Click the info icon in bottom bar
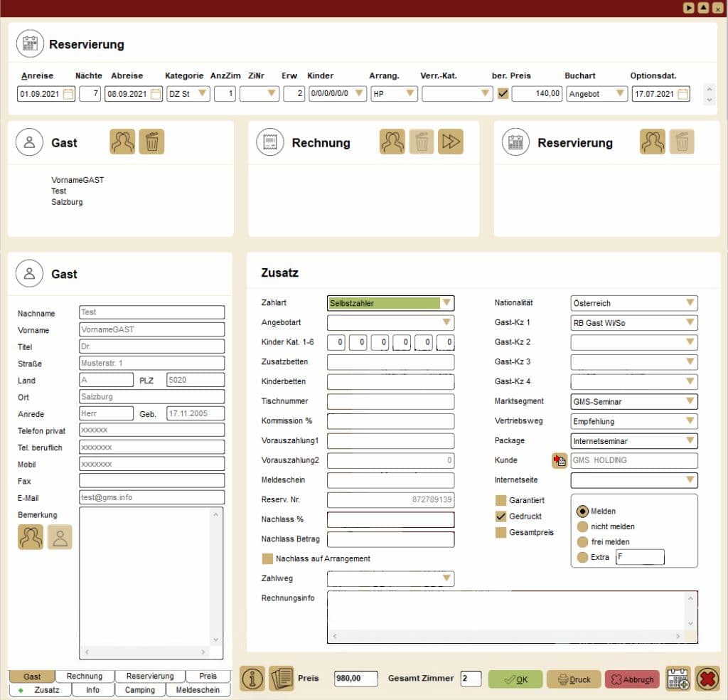Screen dimensions: 728x700 pyautogui.click(x=252, y=679)
